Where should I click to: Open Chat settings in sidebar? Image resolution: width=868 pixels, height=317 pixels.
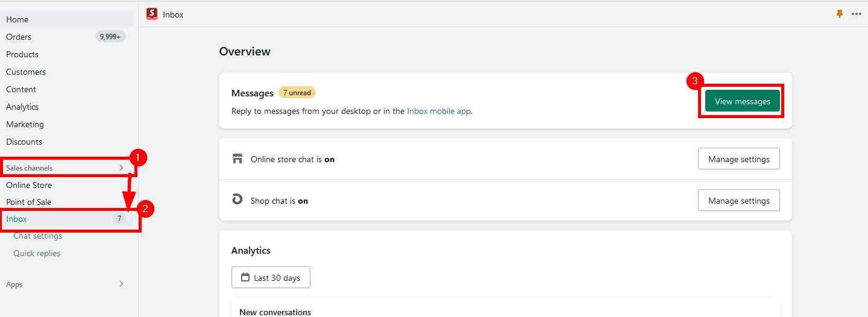[x=37, y=236]
